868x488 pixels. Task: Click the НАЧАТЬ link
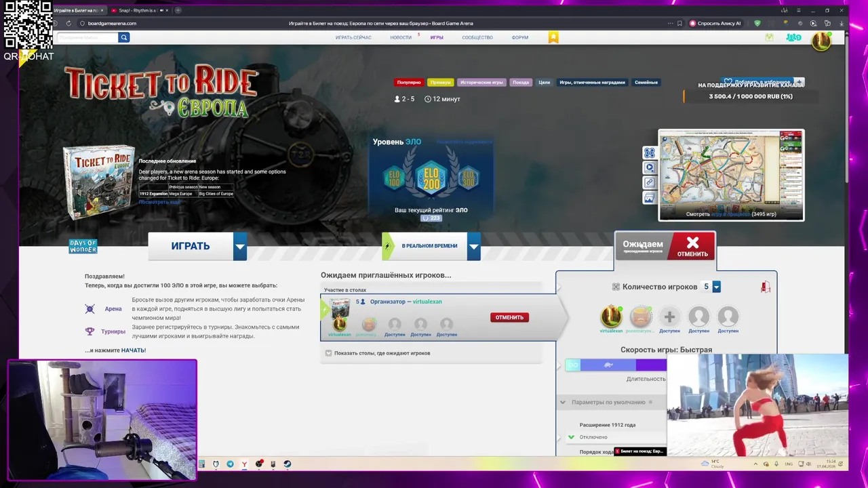[134, 350]
